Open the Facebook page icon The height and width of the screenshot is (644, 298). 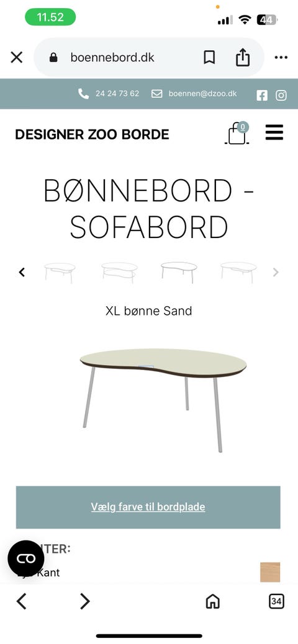262,95
